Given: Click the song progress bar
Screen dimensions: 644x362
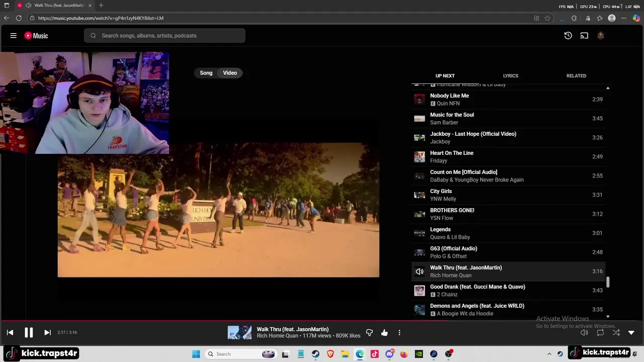Looking at the screenshot, I should pos(322,321).
